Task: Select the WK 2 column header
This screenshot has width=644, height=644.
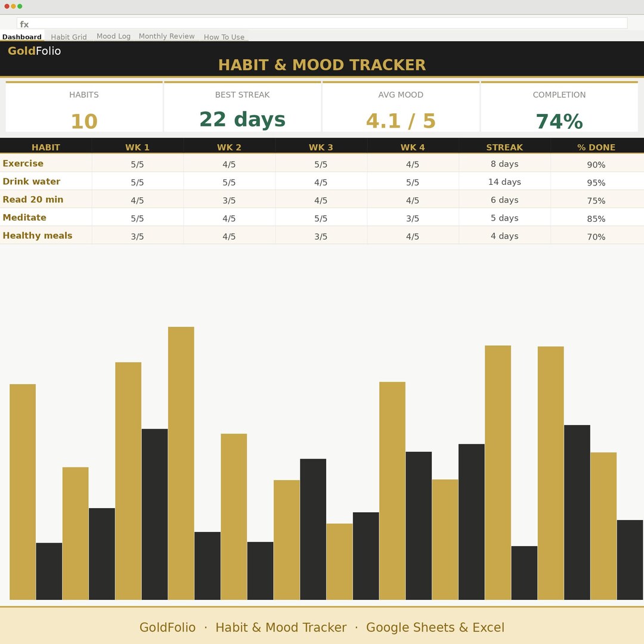Action: point(229,147)
